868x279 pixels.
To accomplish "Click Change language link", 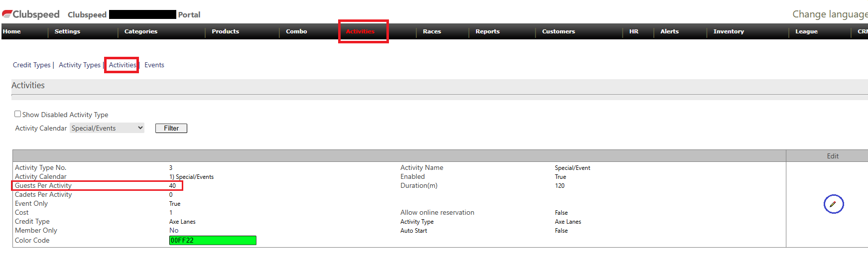I will 829,14.
